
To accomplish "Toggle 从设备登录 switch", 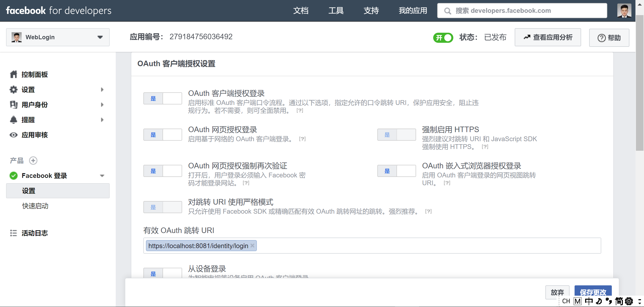I will tap(163, 273).
